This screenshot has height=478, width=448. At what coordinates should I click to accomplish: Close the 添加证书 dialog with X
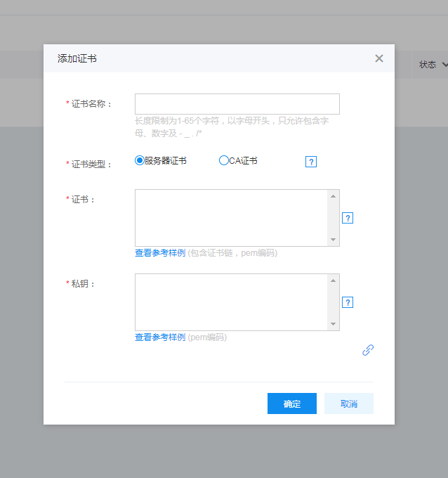(x=379, y=58)
